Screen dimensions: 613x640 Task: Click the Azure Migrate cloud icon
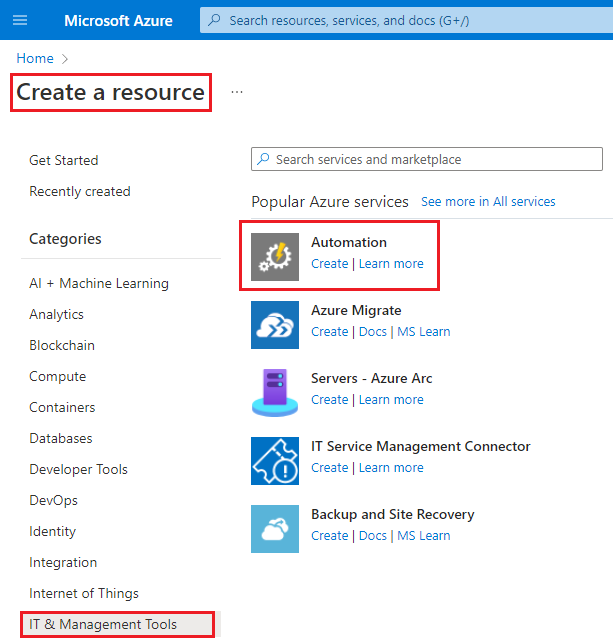[275, 325]
